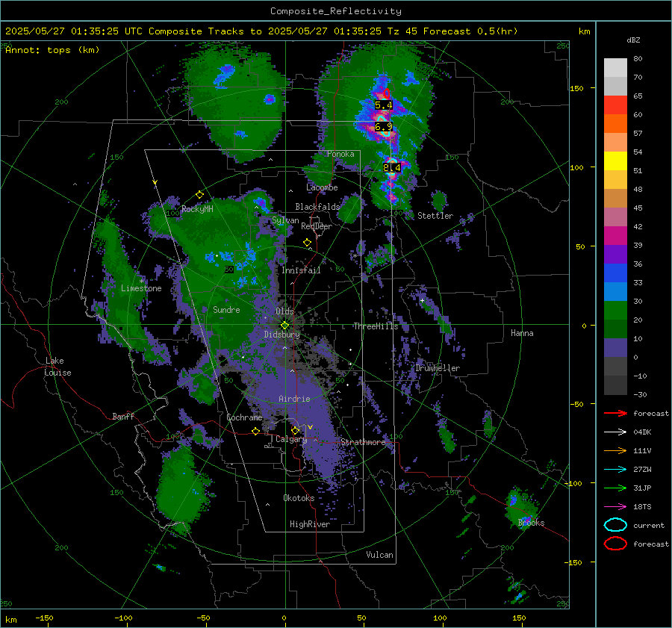
Task: Pick the tan 45-48 dBZ color band
Action: click(x=615, y=199)
